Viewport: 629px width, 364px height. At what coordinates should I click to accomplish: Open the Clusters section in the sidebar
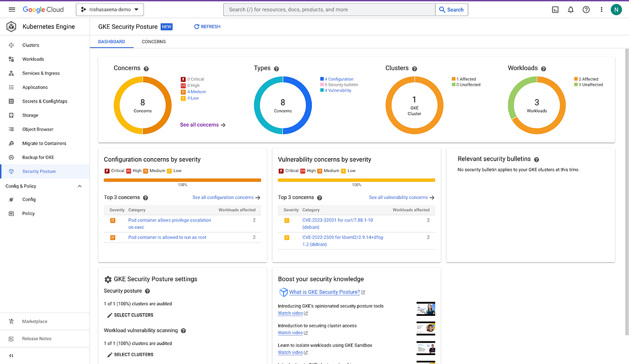point(31,45)
